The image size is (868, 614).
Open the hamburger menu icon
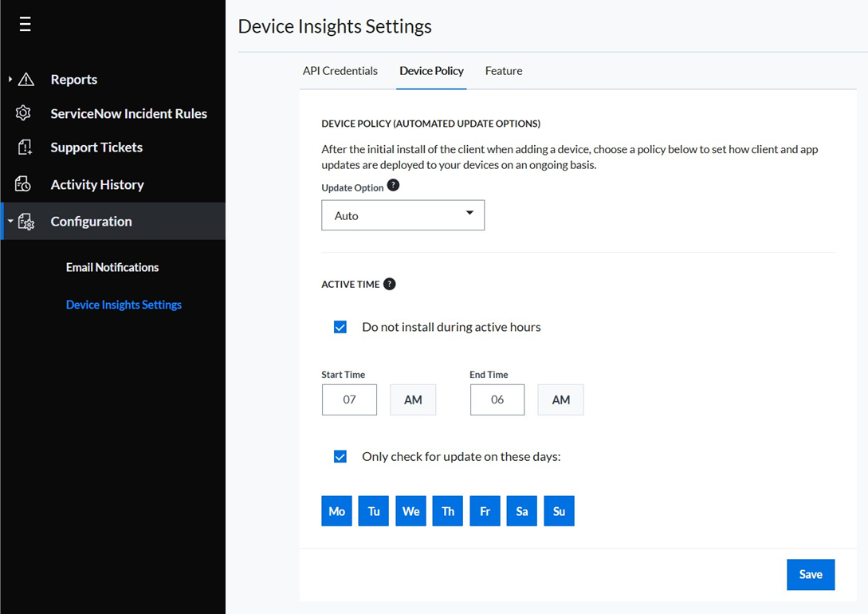coord(26,25)
